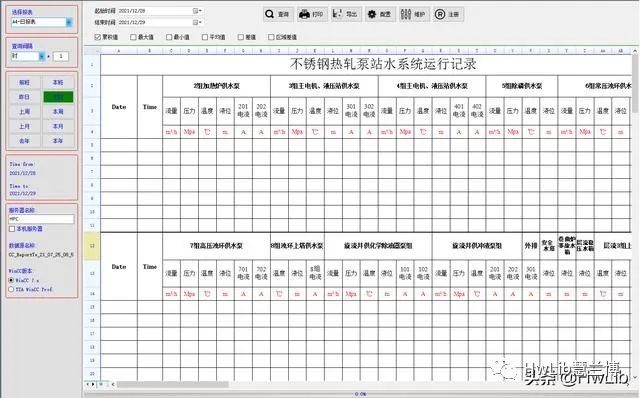Screen dimensions: 640x398
Task: Open 配置 settings via gear button
Action: pos(380,14)
